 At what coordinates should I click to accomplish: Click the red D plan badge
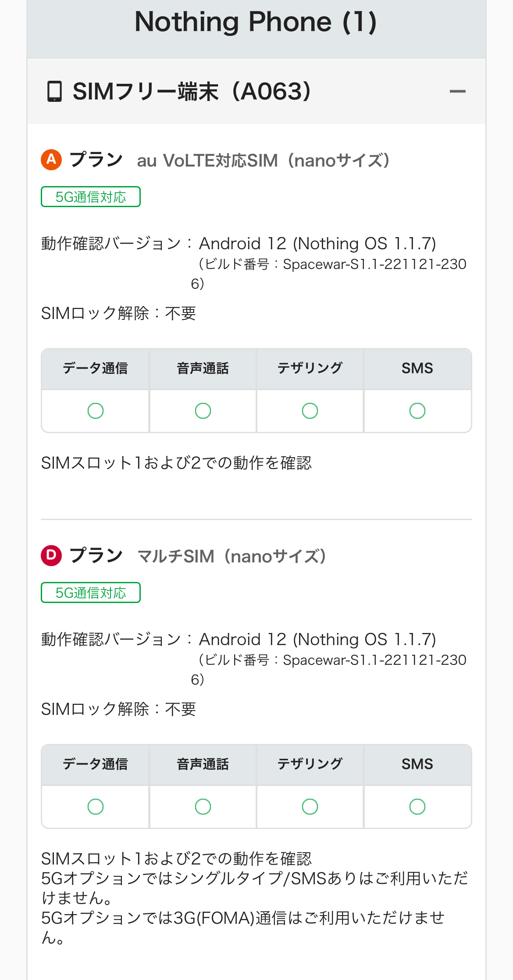coord(51,556)
